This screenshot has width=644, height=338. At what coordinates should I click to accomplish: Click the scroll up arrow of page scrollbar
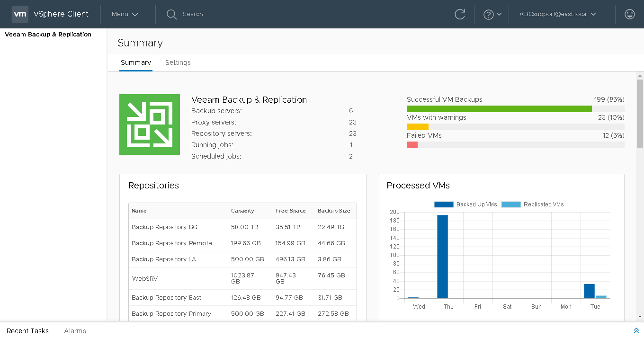click(x=640, y=76)
